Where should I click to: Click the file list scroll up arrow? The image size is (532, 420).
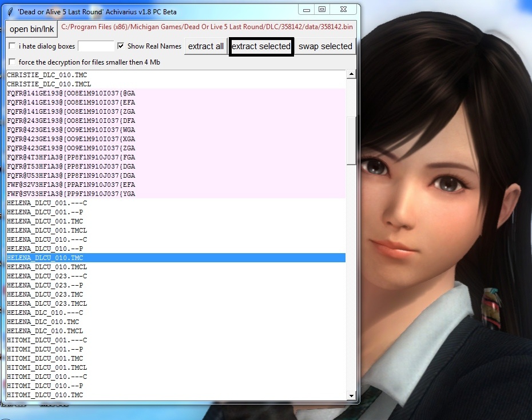pos(351,74)
